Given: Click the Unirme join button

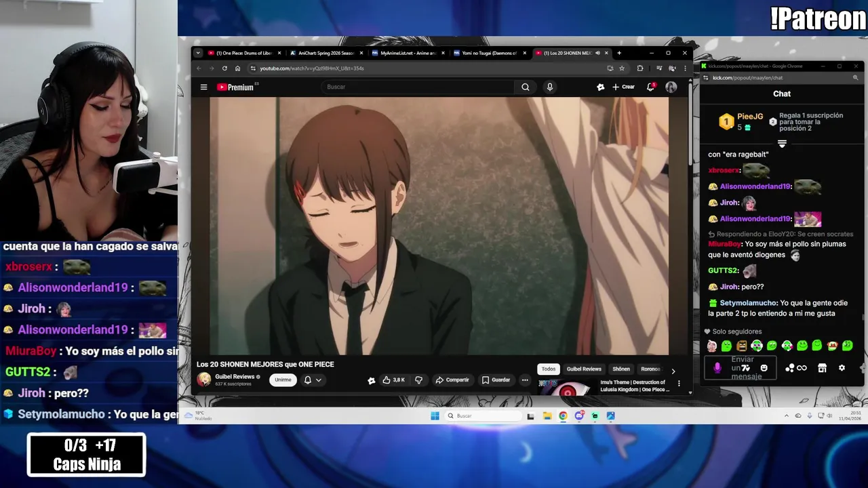Looking at the screenshot, I should (283, 380).
